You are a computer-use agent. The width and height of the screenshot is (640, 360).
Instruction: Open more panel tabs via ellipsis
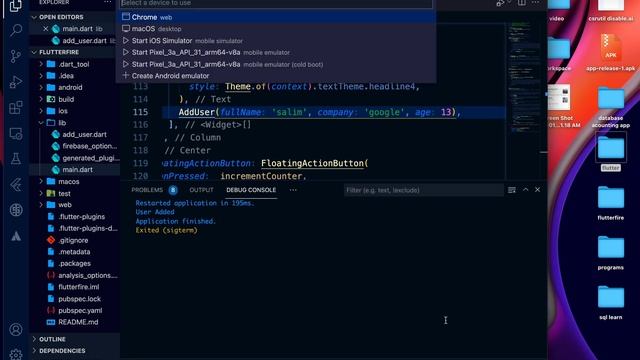click(293, 190)
